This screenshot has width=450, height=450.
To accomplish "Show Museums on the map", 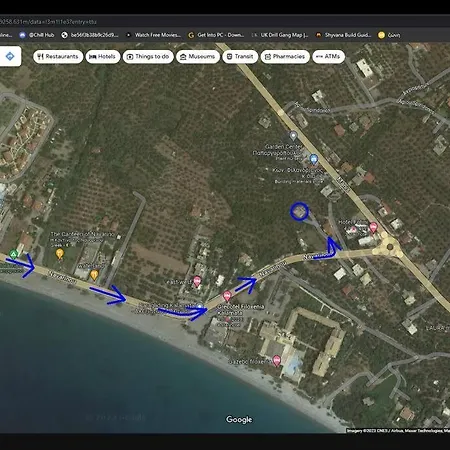I will pyautogui.click(x=198, y=57).
